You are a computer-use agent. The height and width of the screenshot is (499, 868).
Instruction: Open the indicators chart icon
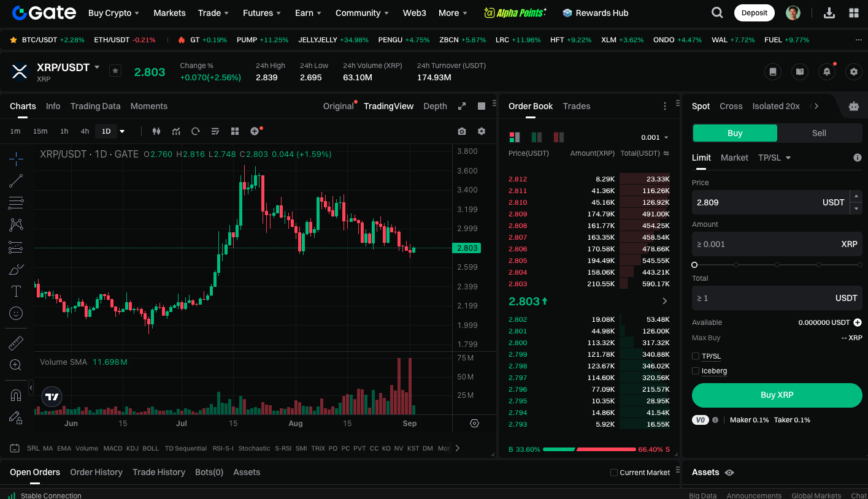pyautogui.click(x=176, y=131)
